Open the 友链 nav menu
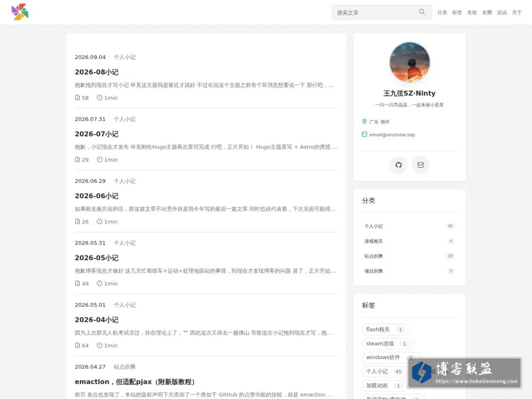 (x=472, y=12)
